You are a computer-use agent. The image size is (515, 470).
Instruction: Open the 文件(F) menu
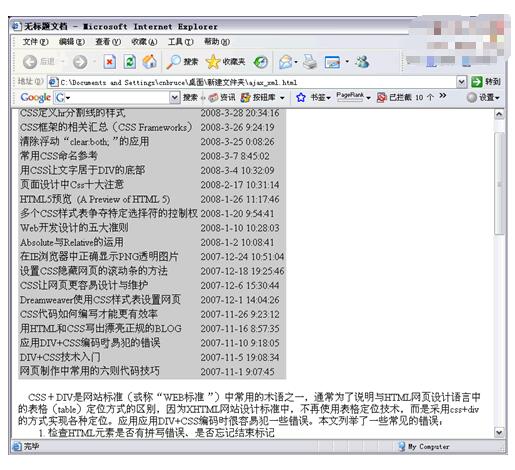pos(36,42)
